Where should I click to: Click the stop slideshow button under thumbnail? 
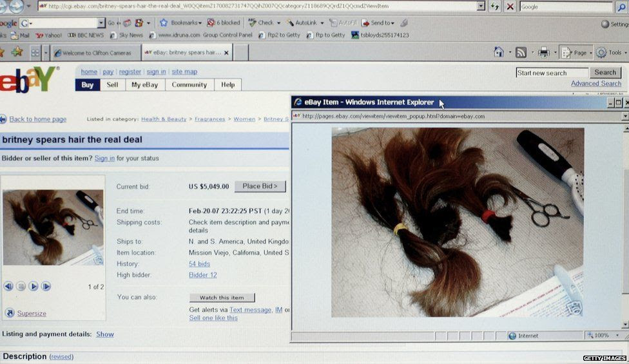[x=21, y=286]
